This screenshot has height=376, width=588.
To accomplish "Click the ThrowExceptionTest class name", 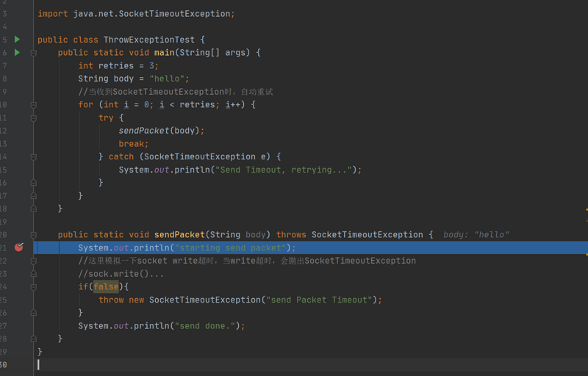I will [149, 40].
